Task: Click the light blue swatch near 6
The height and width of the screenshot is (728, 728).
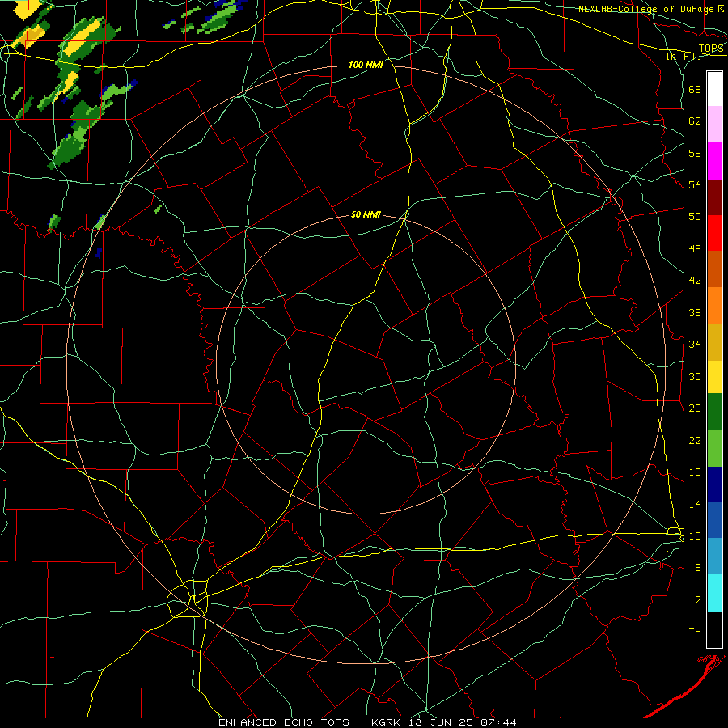Action: 714,557
